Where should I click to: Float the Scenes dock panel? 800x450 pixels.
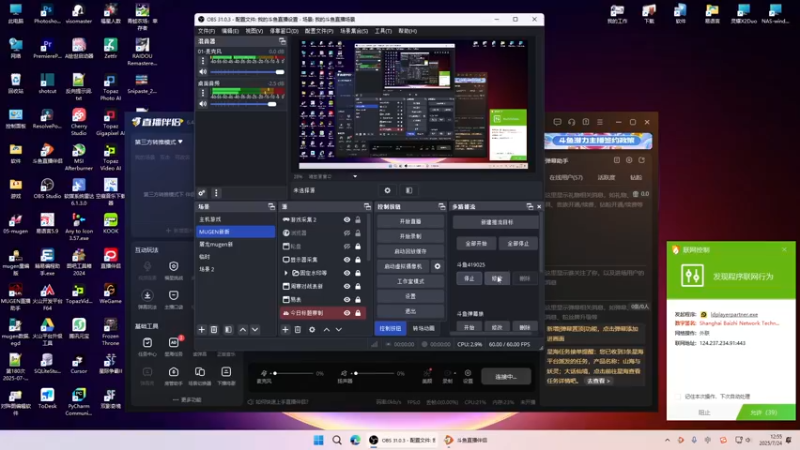coord(271,207)
